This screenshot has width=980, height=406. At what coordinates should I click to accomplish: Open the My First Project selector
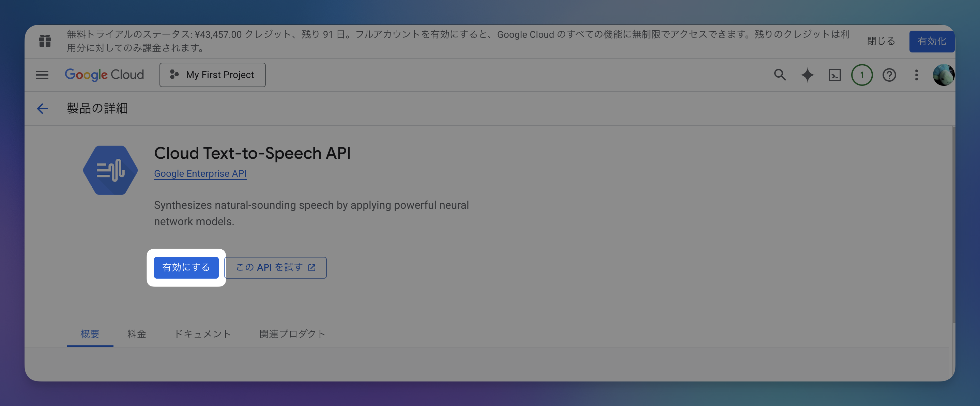(212, 75)
